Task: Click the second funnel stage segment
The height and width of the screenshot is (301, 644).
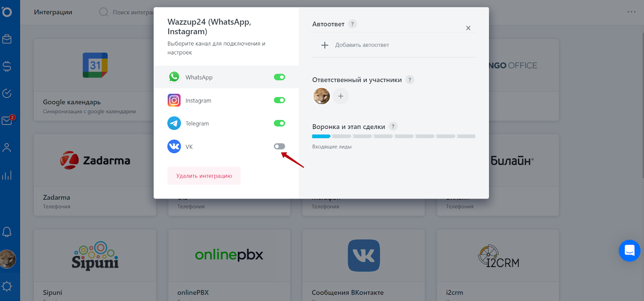Action: 342,136
